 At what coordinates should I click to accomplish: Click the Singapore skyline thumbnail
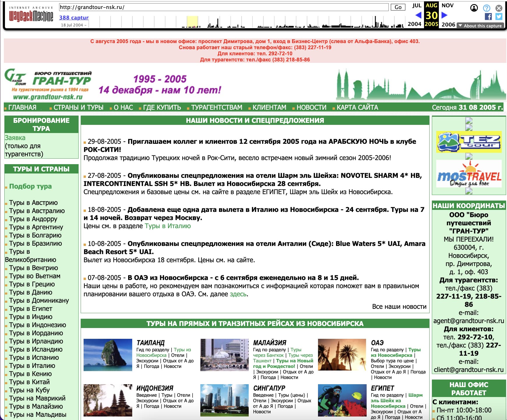click(x=225, y=400)
